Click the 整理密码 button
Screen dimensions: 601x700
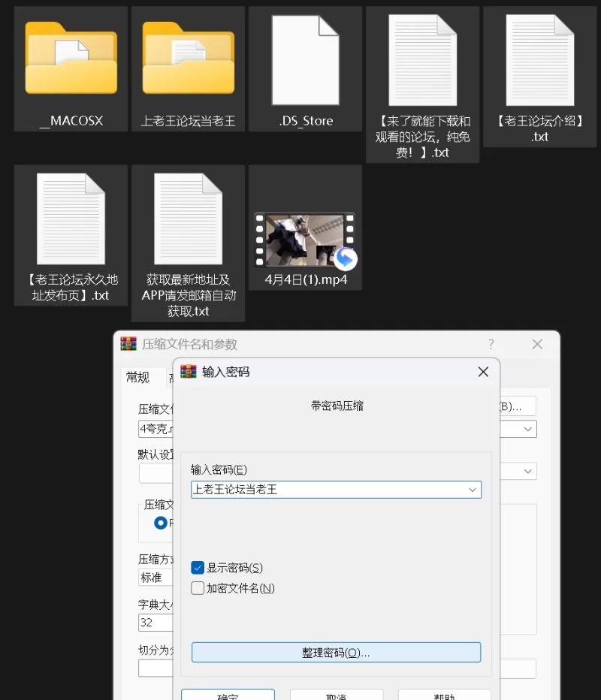tap(336, 653)
